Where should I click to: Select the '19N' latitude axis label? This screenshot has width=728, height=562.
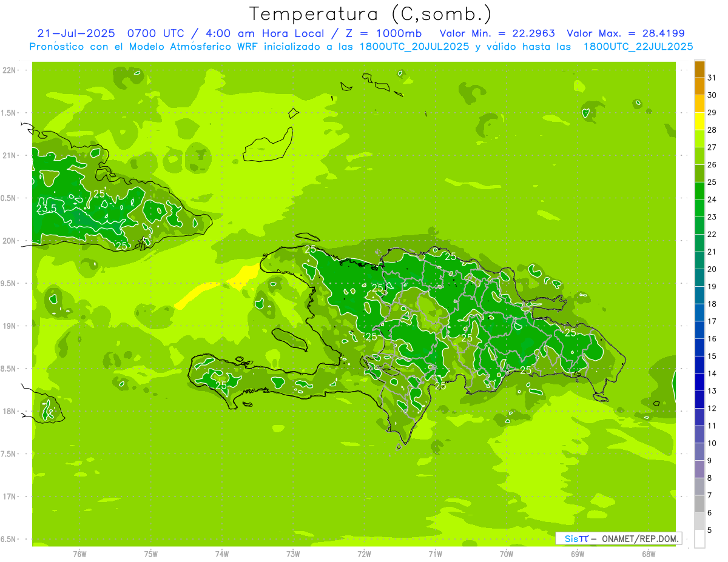click(x=9, y=326)
